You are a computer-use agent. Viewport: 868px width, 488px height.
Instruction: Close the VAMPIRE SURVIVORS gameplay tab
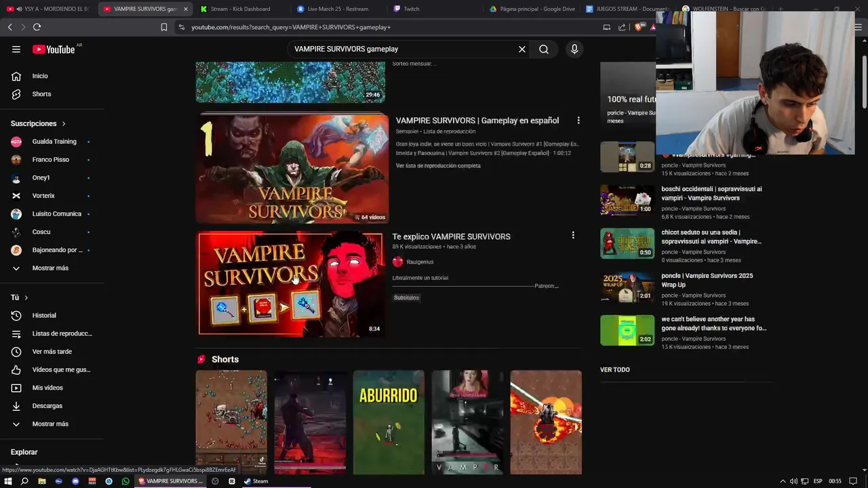coord(186,9)
